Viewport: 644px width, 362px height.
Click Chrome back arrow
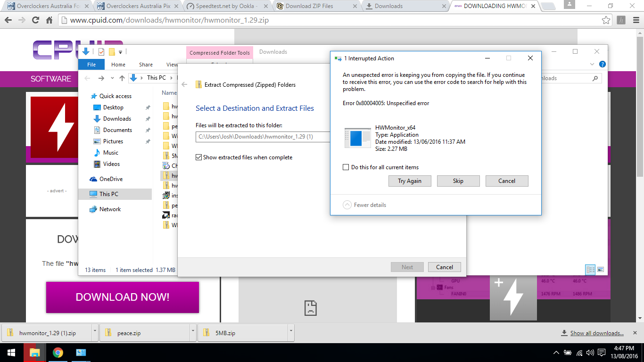click(8, 20)
